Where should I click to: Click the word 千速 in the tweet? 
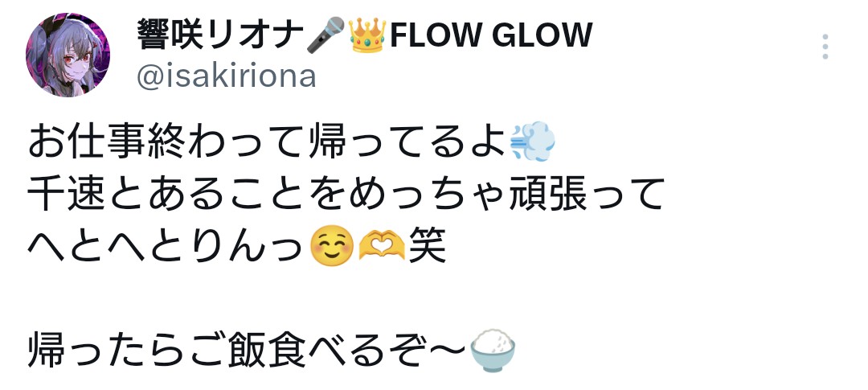tap(67, 195)
